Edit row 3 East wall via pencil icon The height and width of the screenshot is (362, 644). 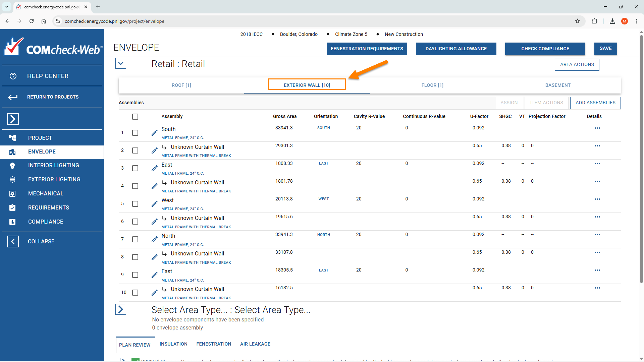(154, 168)
